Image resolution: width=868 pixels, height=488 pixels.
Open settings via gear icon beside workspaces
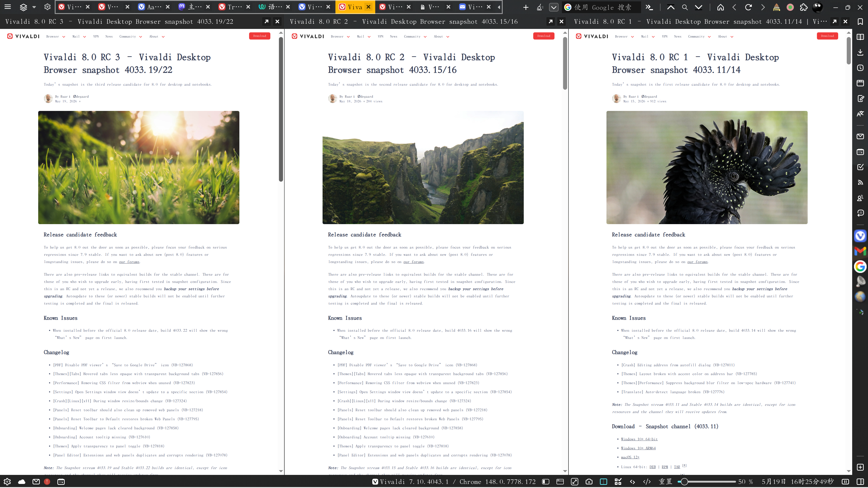click(x=47, y=7)
